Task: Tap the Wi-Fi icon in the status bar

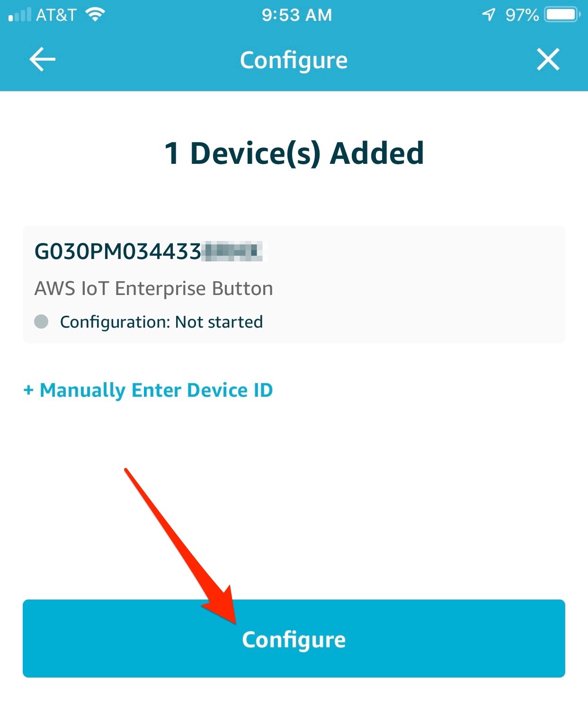Action: point(95,15)
